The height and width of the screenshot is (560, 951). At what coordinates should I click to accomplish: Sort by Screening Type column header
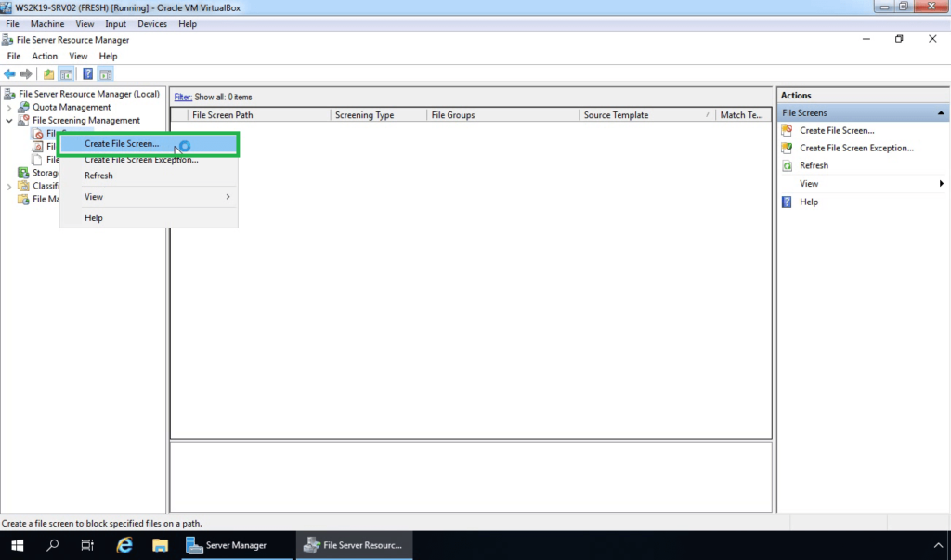[379, 115]
